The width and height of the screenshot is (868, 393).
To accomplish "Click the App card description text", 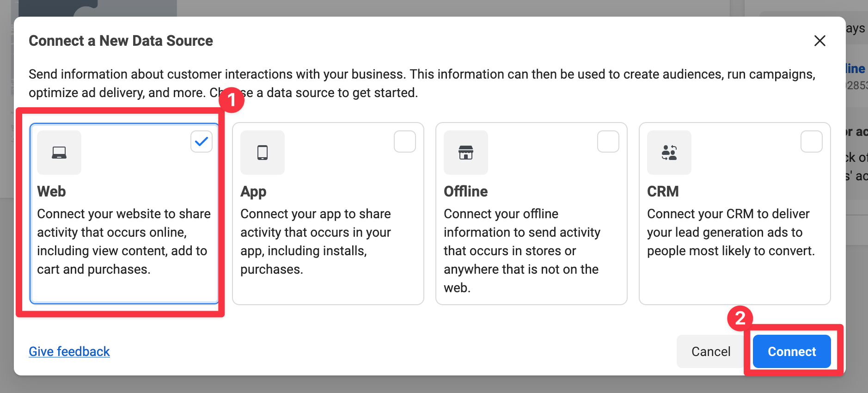I will (315, 241).
